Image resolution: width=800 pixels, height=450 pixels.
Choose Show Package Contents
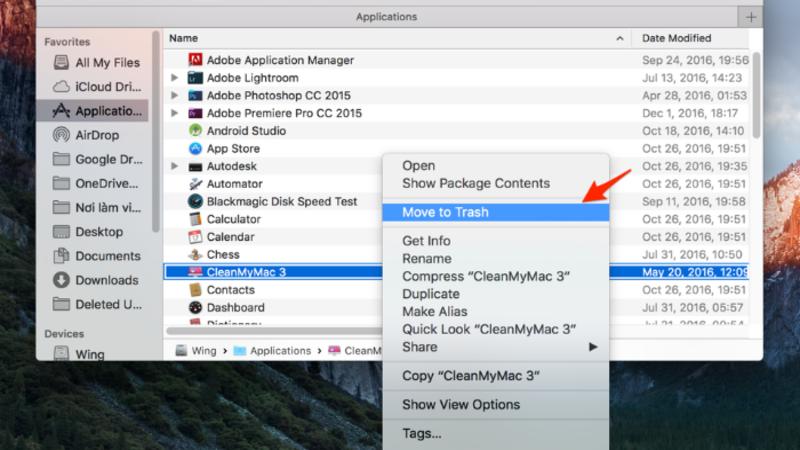495,183
